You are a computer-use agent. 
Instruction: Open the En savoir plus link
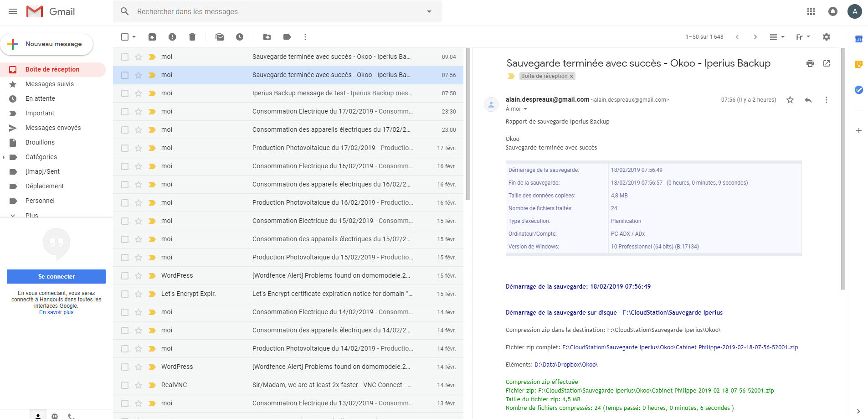56,312
